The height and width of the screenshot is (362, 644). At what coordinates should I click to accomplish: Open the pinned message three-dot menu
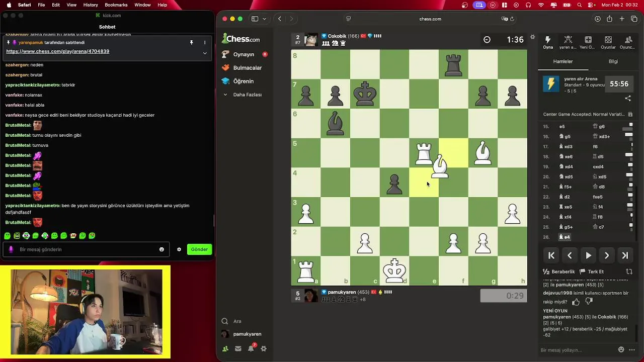205,43
